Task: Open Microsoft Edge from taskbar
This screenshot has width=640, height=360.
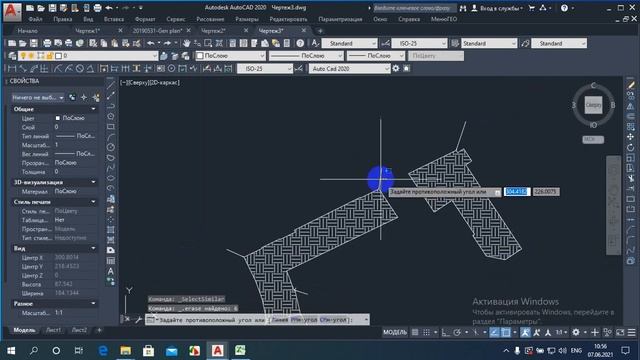Action: tap(103, 351)
